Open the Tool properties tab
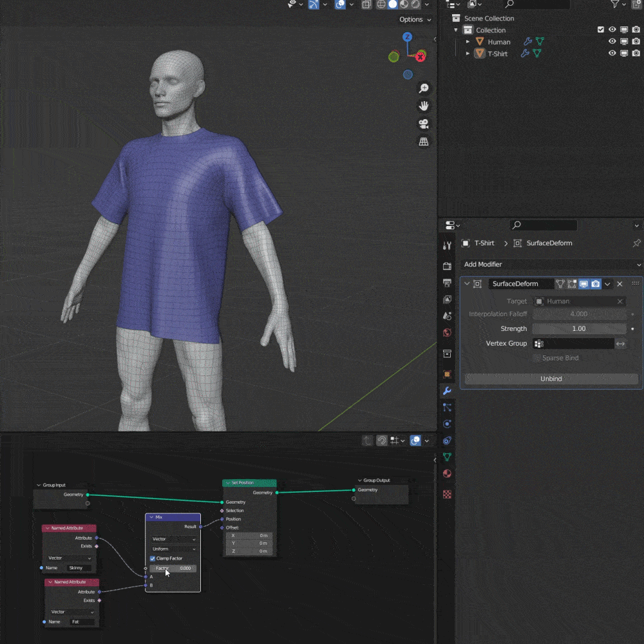The width and height of the screenshot is (644, 644). 448,245
